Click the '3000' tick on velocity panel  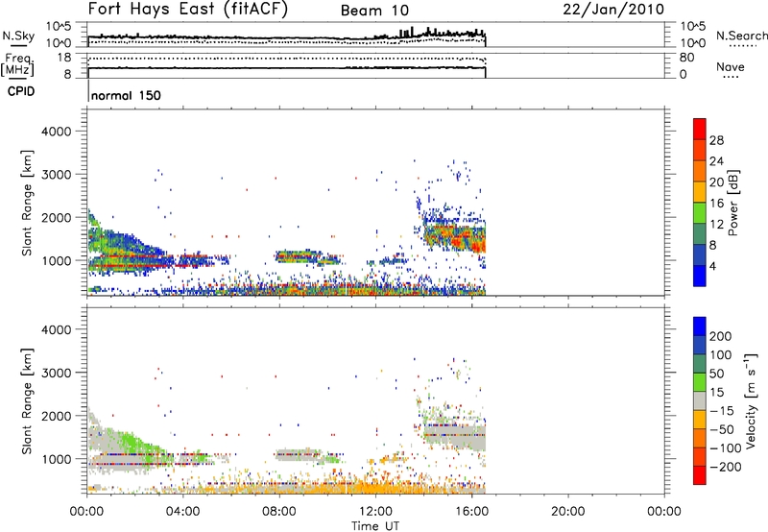(56, 373)
